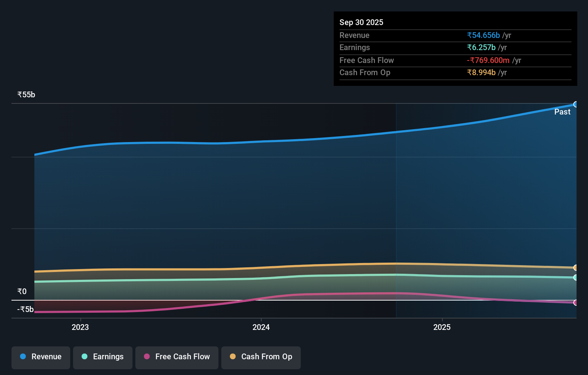Toggle the Revenue series visibility

(x=40, y=357)
